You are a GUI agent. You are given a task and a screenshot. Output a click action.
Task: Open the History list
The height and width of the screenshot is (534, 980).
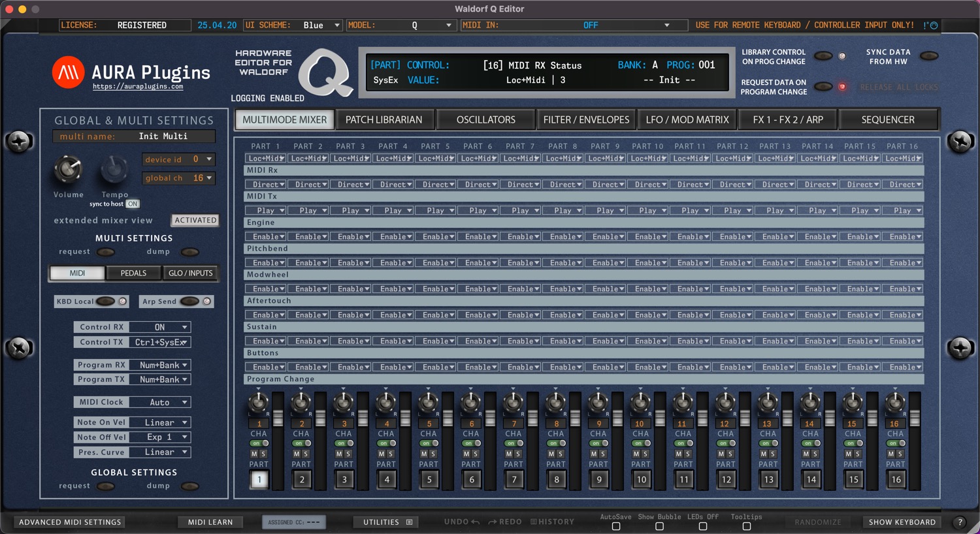tap(553, 522)
